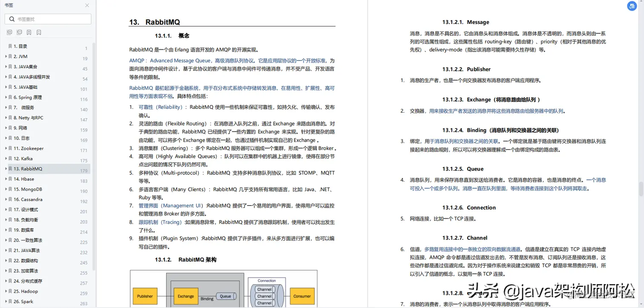This screenshot has height=308, width=644.
Task: Expand the 17. 设计模式 bookmark
Action: (x=6, y=210)
